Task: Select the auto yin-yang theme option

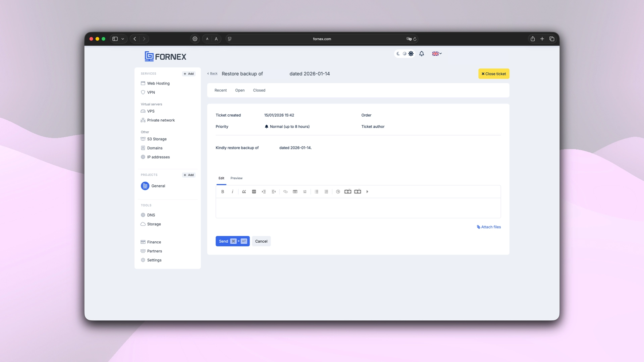Action: (x=405, y=54)
